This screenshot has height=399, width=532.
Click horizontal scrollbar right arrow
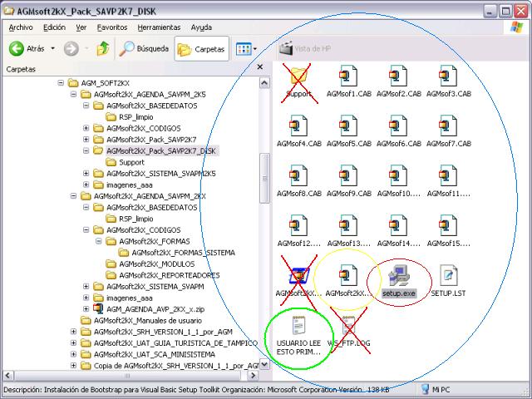(x=253, y=376)
